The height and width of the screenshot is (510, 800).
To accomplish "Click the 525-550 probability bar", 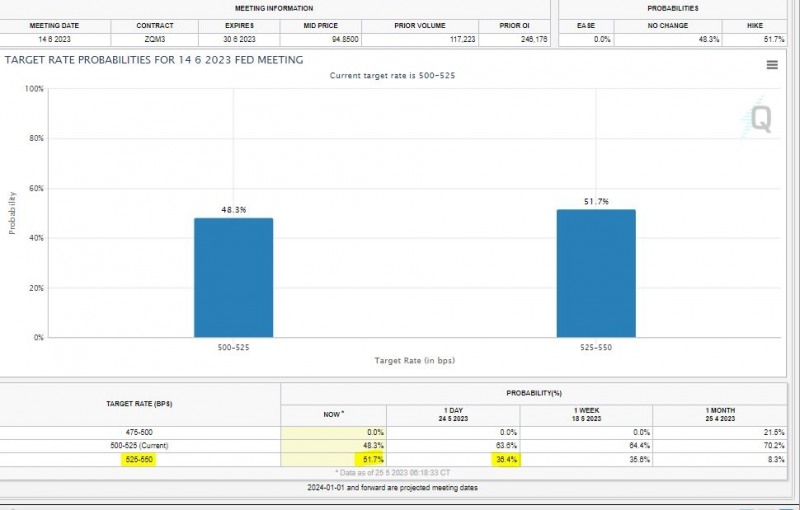I will [x=596, y=273].
